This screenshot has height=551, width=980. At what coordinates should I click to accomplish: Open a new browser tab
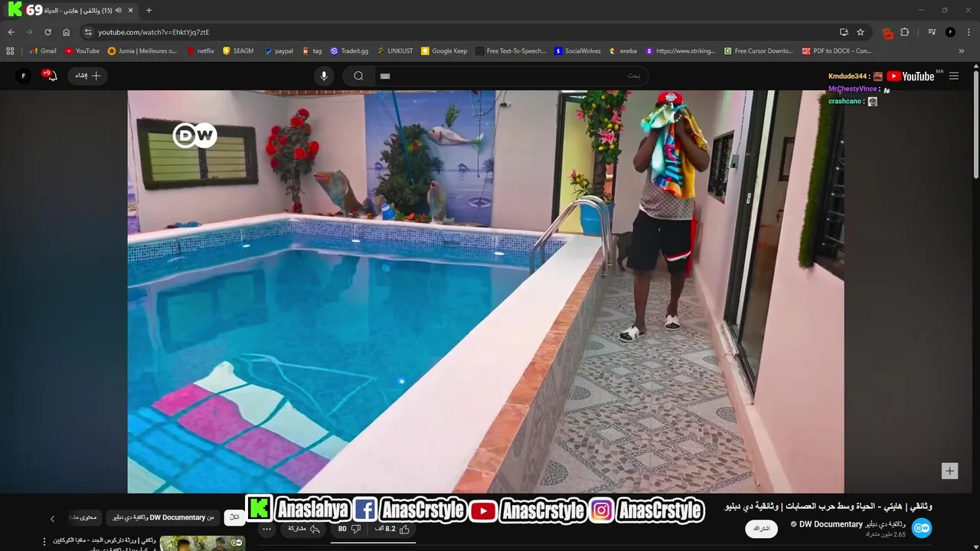[149, 11]
